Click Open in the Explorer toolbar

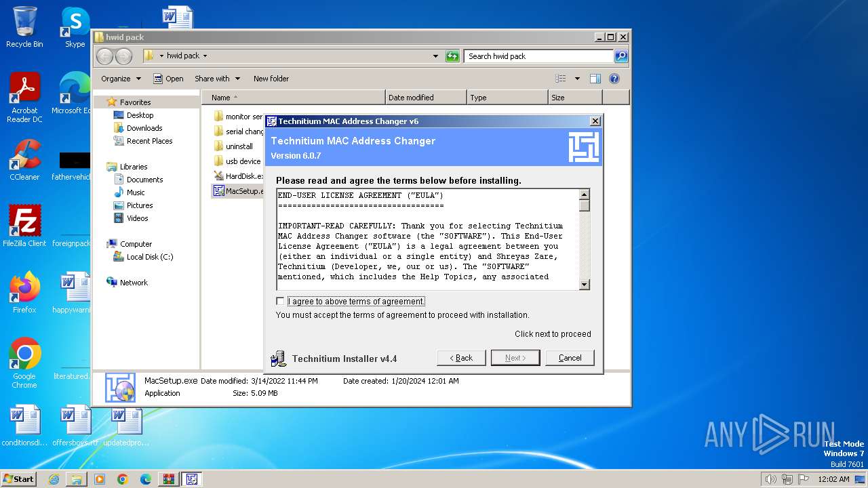point(168,79)
